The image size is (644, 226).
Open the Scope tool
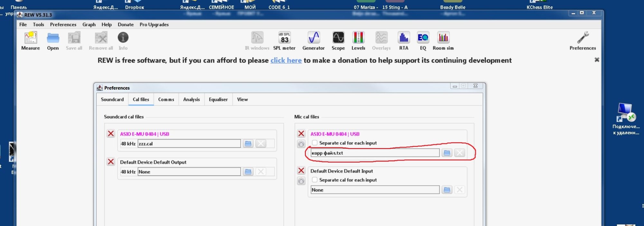(x=338, y=41)
